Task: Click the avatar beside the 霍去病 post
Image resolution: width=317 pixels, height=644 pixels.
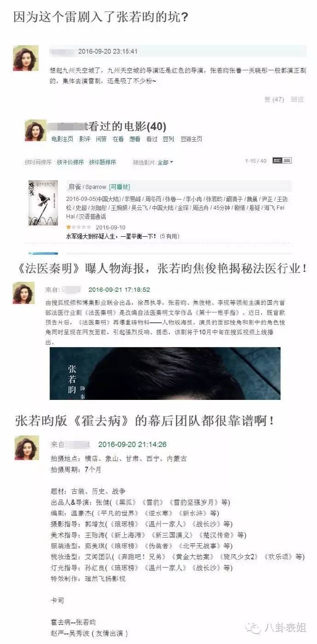Action: point(27,448)
